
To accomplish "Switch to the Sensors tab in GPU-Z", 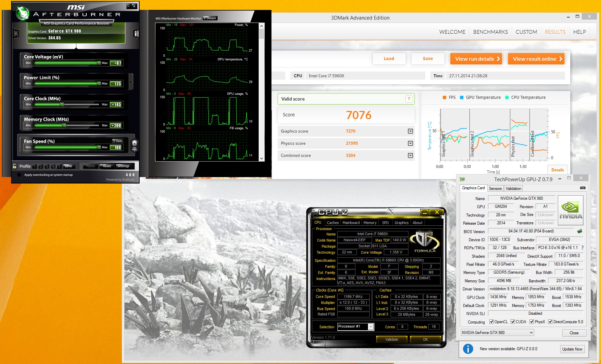I will click(x=495, y=189).
